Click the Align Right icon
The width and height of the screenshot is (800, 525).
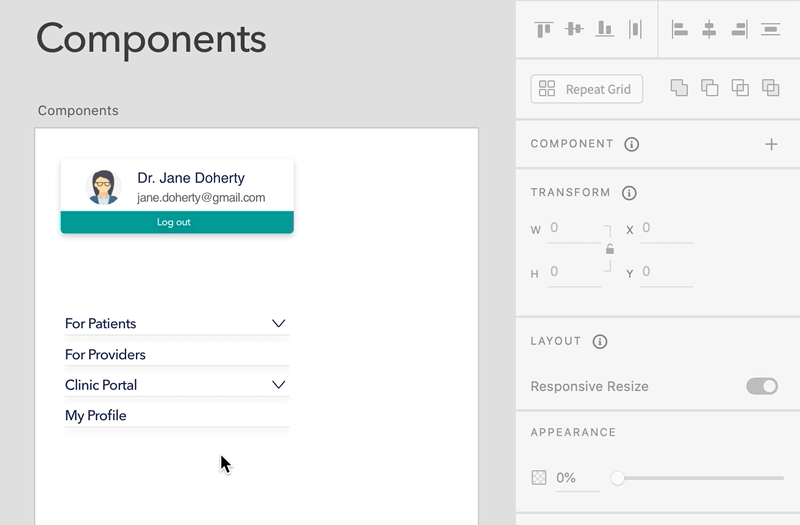[740, 29]
